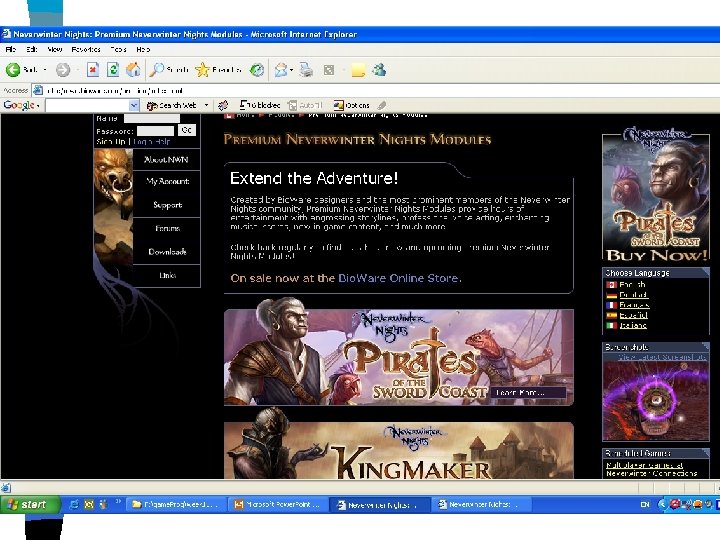Open the Favorites menu
This screenshot has height=540, width=720.
point(86,49)
